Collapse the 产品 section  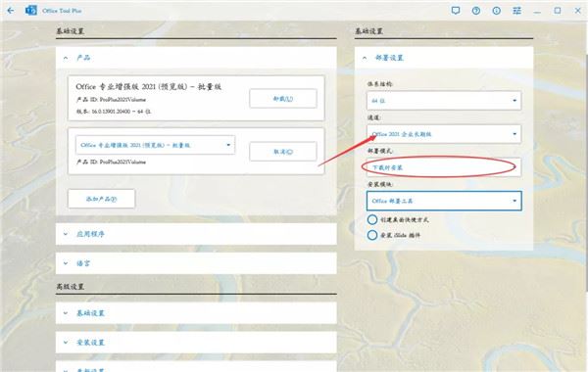coord(196,58)
